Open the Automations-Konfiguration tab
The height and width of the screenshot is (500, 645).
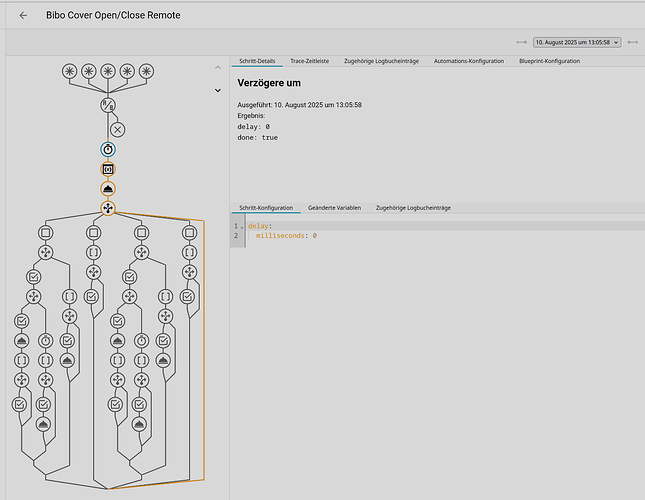pyautogui.click(x=468, y=61)
